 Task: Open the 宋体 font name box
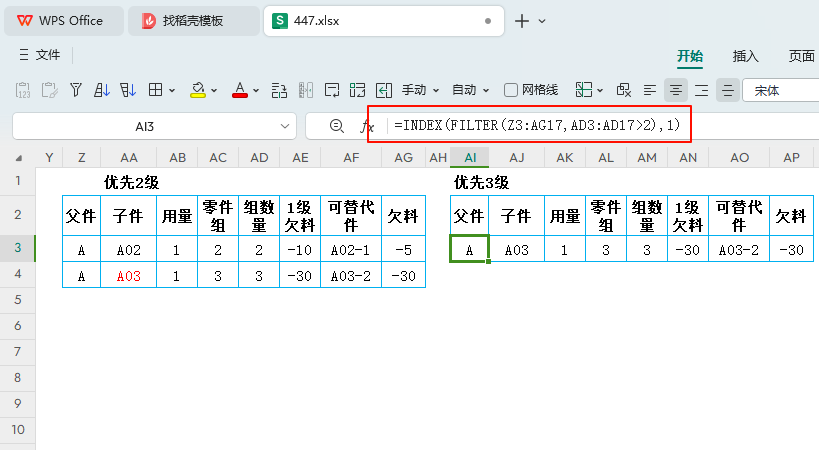[781, 91]
